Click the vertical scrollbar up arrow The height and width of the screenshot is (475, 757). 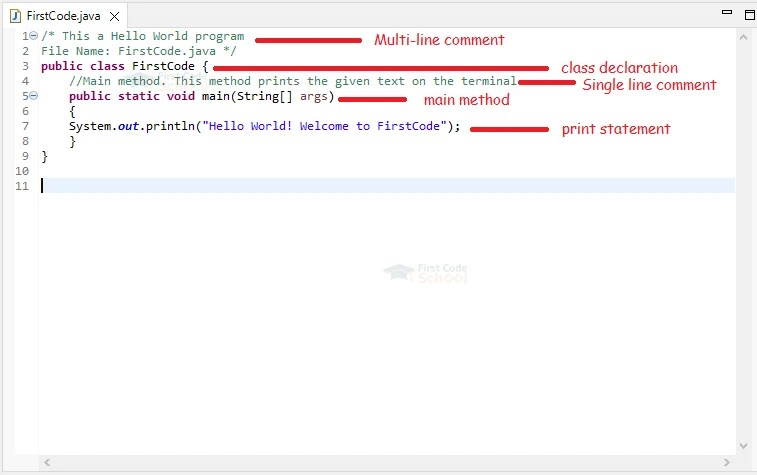tap(743, 37)
